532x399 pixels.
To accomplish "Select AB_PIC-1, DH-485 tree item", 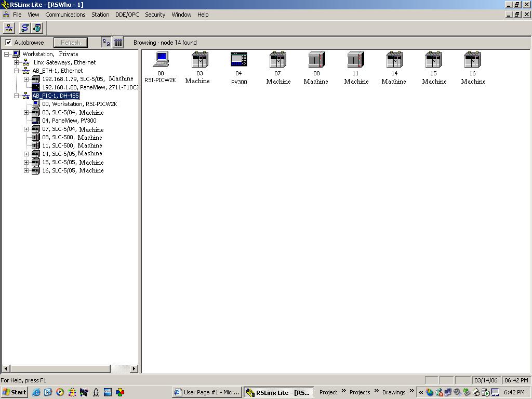I will coord(56,96).
